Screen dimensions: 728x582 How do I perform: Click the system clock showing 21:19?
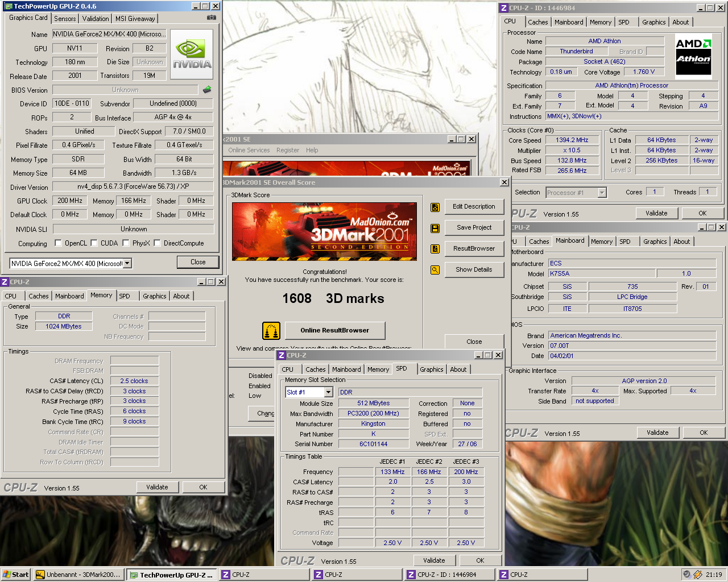tap(714, 575)
